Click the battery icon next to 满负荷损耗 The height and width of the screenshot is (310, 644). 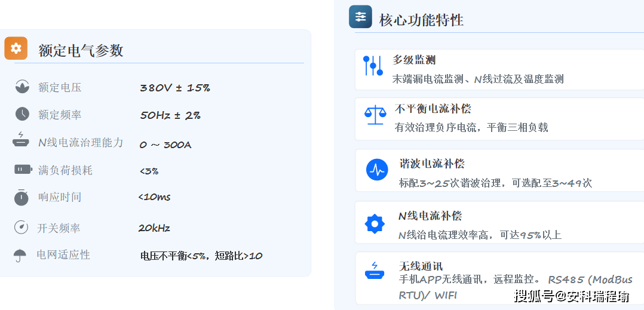(23, 170)
